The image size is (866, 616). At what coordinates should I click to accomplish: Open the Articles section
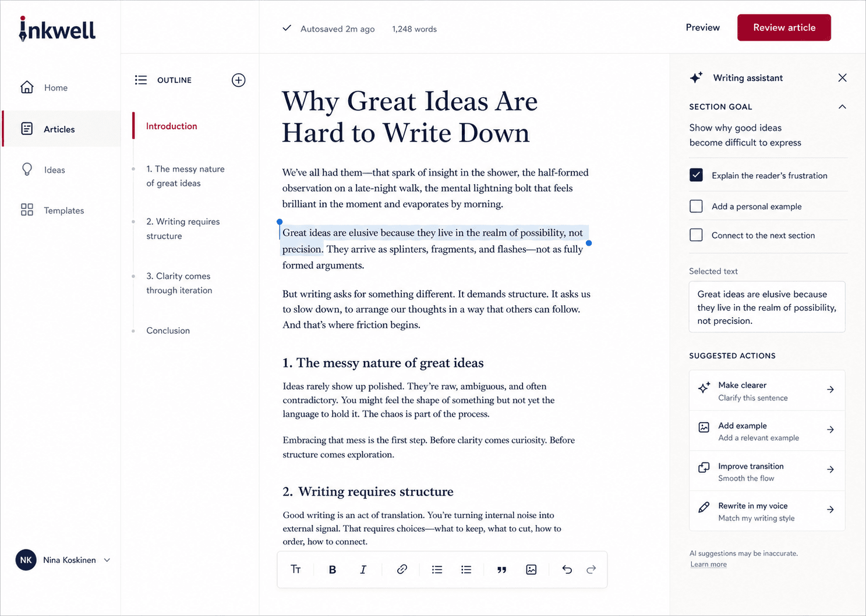(x=61, y=129)
